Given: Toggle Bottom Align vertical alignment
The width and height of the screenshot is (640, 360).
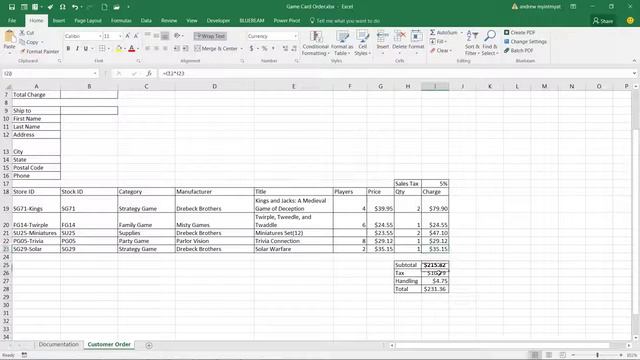Looking at the screenshot, I should 165,36.
